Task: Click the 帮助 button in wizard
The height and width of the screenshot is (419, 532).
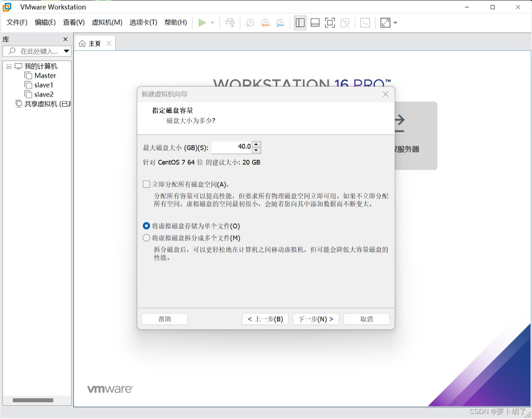Action: pyautogui.click(x=165, y=319)
